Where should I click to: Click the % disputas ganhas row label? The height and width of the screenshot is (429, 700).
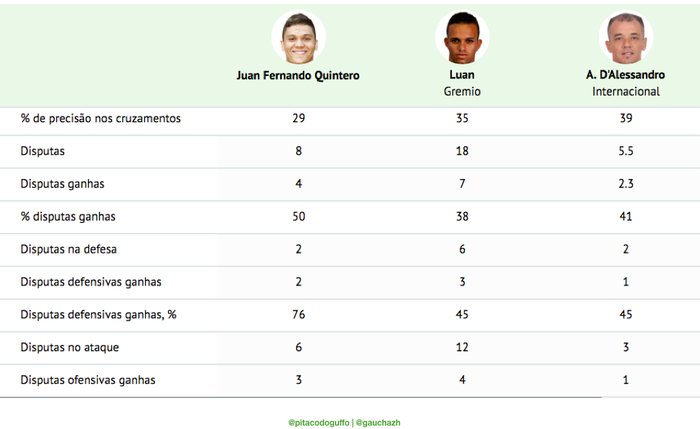coord(68,217)
